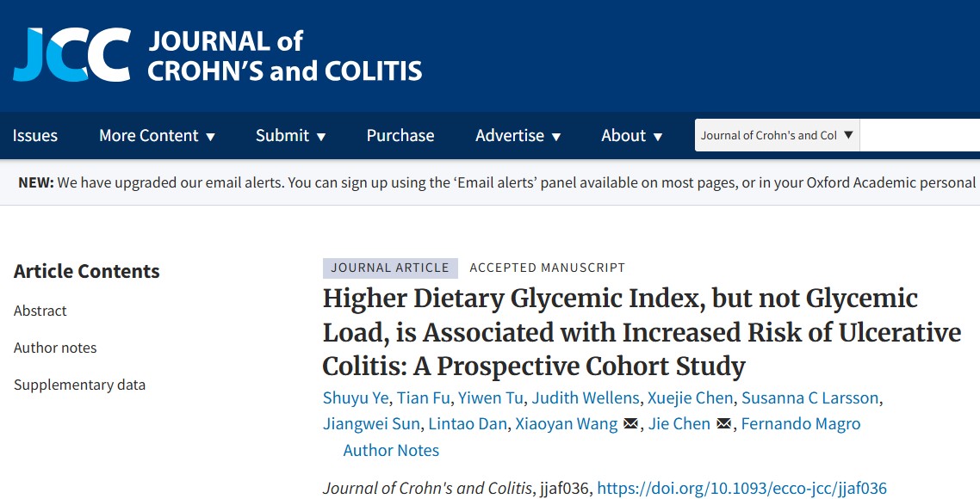This screenshot has width=980, height=499.
Task: Open the article DOI link
Action: point(741,489)
